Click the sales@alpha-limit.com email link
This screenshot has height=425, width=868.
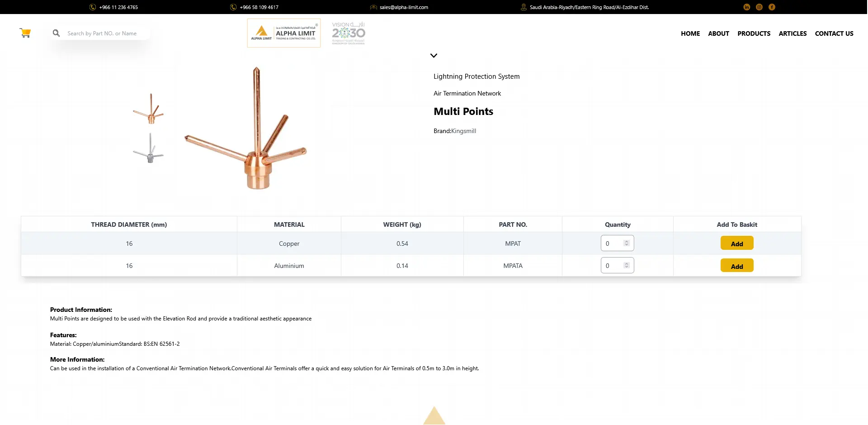[x=404, y=7]
